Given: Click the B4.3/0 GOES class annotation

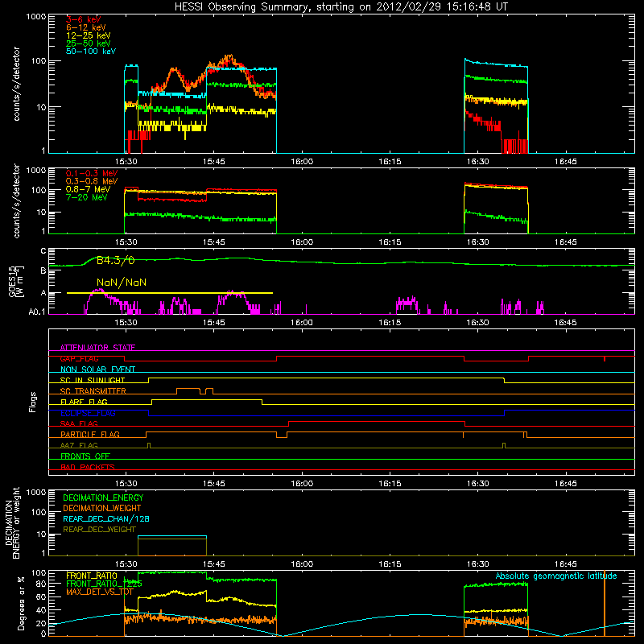Looking at the screenshot, I should [x=115, y=260].
